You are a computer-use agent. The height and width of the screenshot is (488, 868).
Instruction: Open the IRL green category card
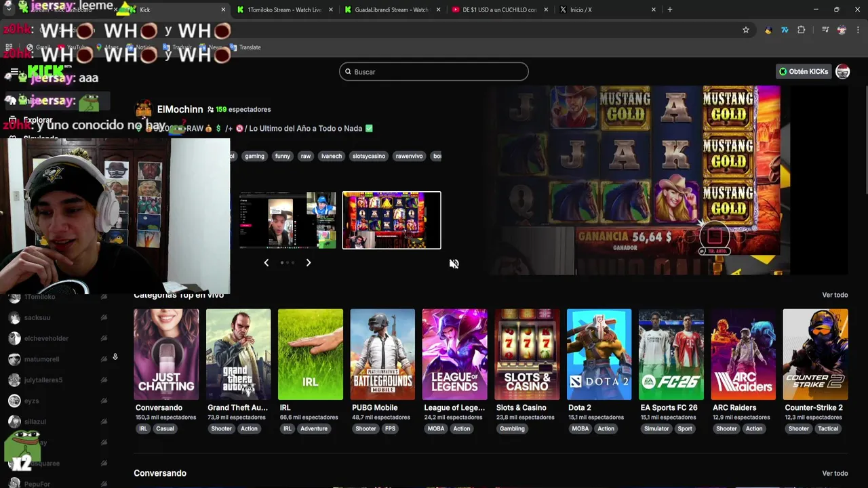tap(311, 354)
